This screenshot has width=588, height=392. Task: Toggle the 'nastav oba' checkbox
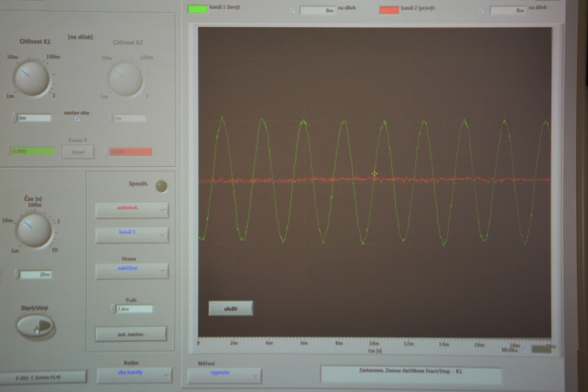[x=77, y=119]
